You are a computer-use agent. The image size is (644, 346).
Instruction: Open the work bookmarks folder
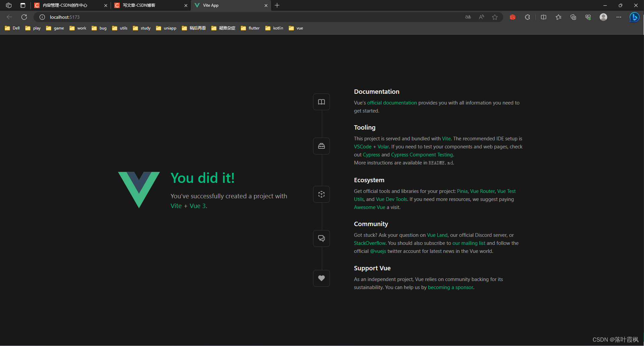point(78,28)
